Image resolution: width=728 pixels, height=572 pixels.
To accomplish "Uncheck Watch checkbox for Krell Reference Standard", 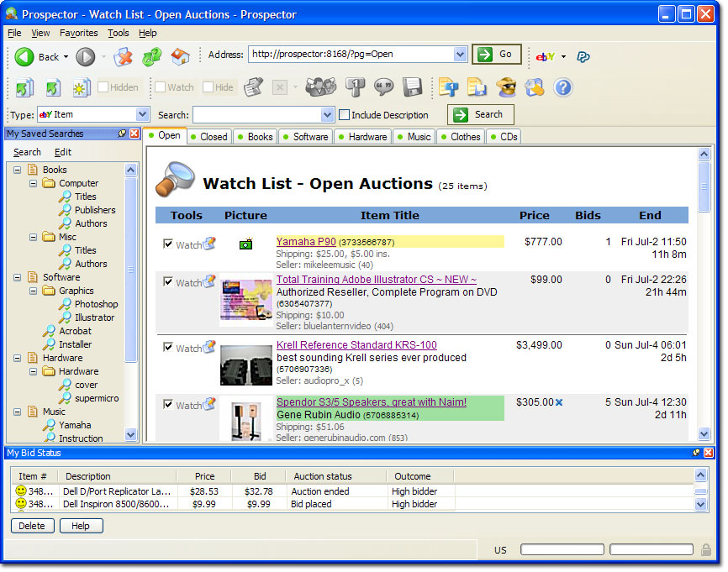I will click(x=168, y=347).
